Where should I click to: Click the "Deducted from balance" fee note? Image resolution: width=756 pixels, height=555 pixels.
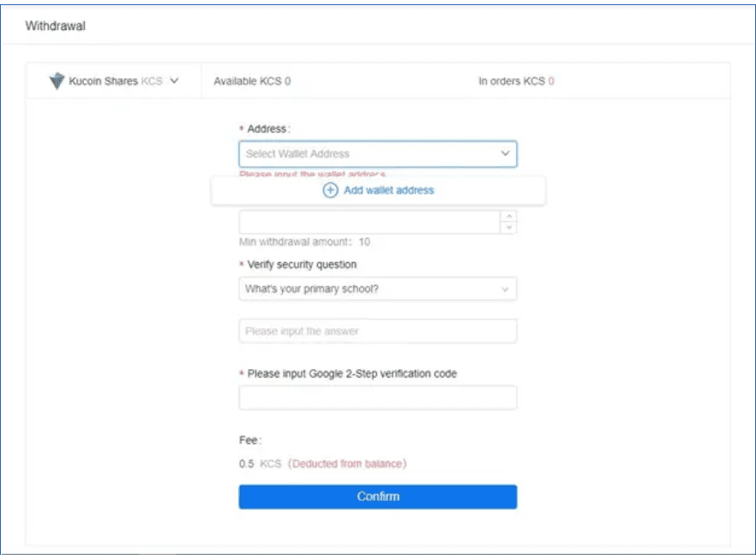(347, 464)
